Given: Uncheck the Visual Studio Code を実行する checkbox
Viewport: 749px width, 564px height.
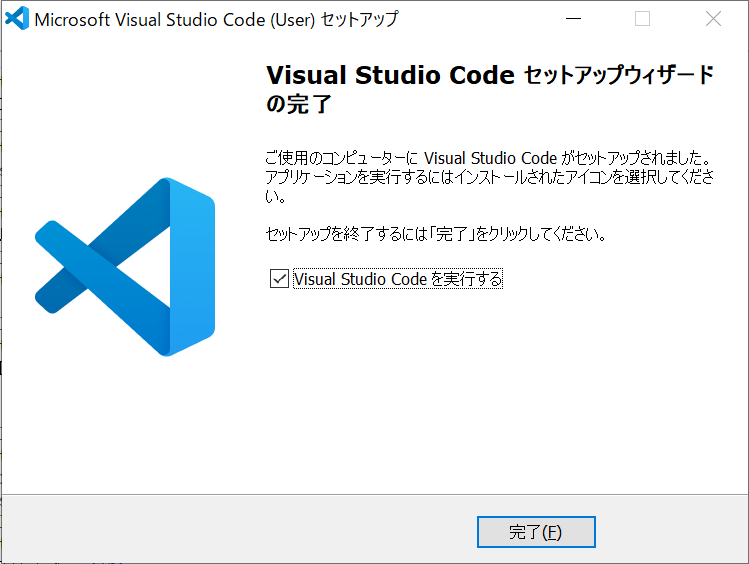Looking at the screenshot, I should (x=279, y=278).
